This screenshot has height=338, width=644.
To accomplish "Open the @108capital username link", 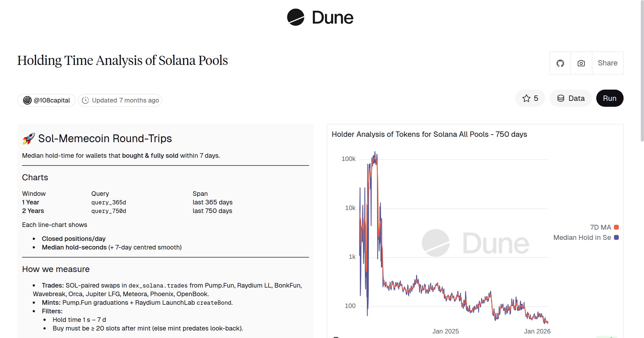I will pos(52,100).
